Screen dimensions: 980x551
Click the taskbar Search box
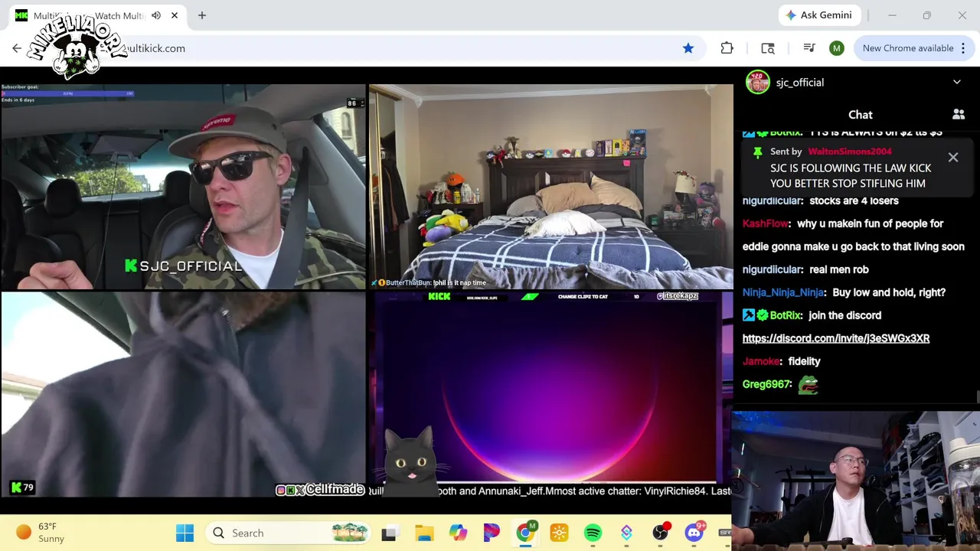click(x=288, y=533)
